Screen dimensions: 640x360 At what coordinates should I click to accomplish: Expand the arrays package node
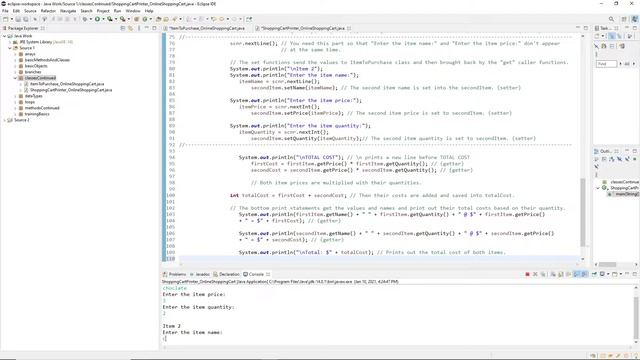point(16,54)
